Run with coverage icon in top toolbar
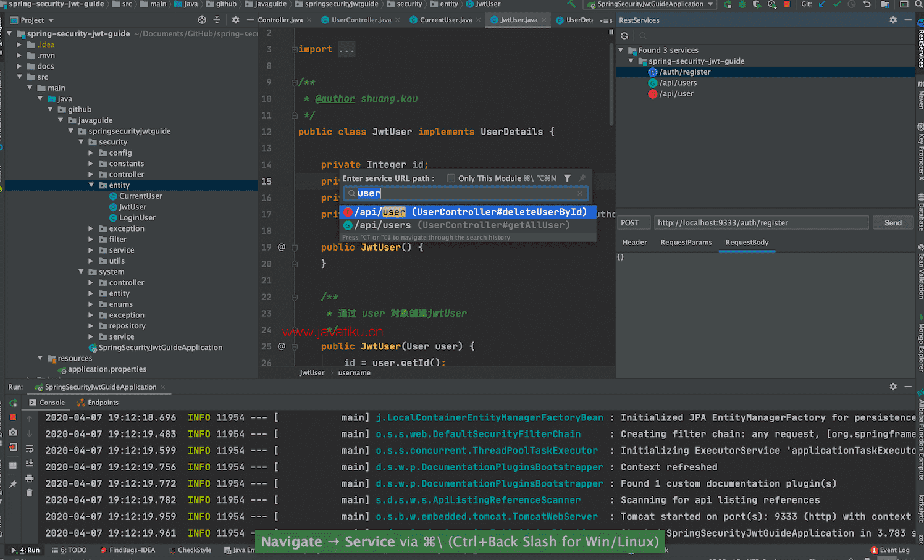Image resolution: width=924 pixels, height=560 pixels. pyautogui.click(x=757, y=4)
